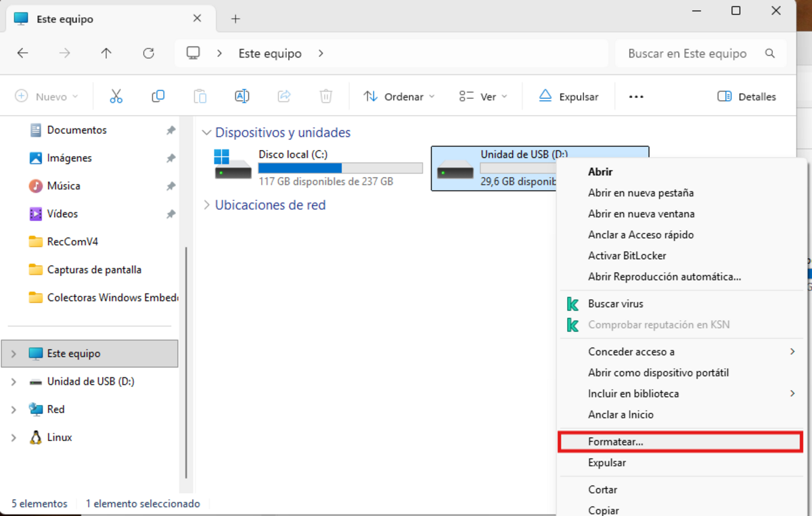Click chevron after Este equipo in address bar
Image resolution: width=812 pixels, height=516 pixels.
321,53
